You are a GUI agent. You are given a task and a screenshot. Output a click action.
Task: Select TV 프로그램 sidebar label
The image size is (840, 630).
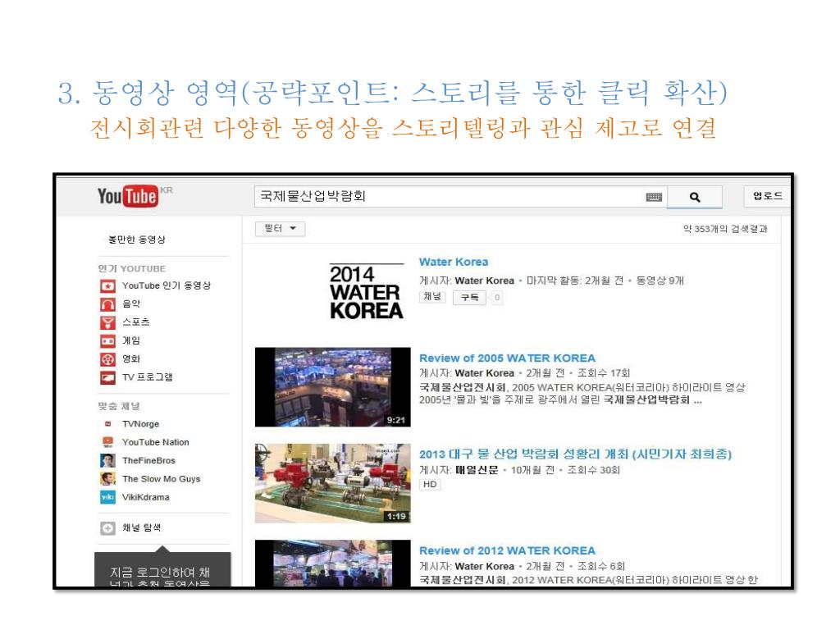148,377
